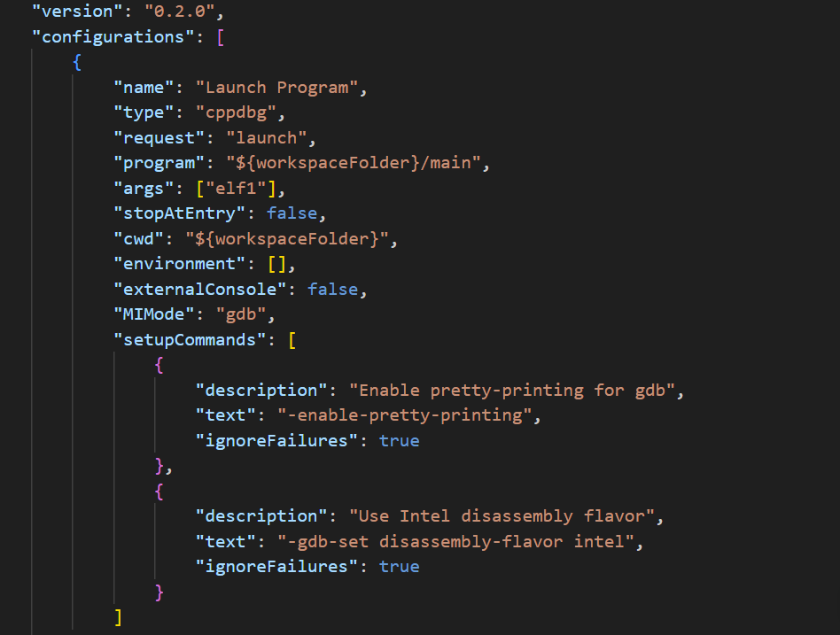Click the "Launch Program" name value
840x635 pixels.
click(276, 88)
